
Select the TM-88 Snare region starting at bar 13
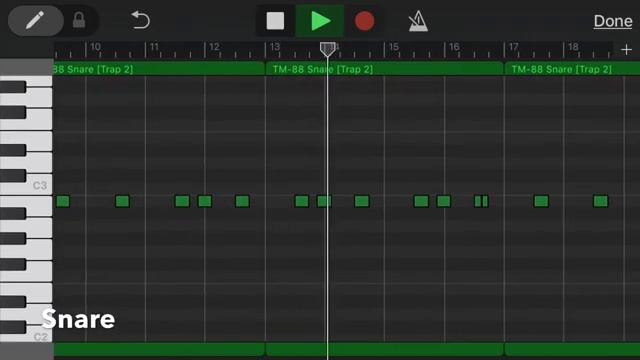pos(384,69)
